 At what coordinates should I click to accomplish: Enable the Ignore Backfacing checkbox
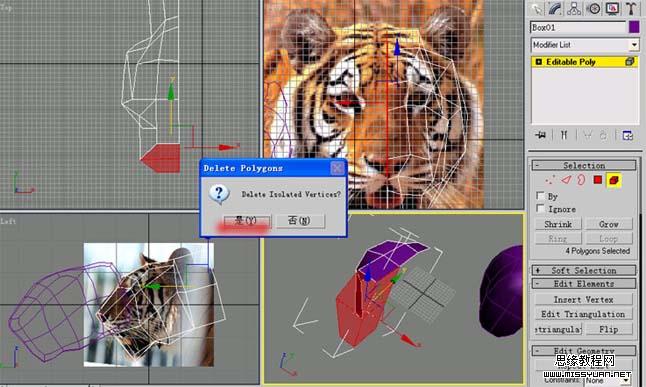tap(540, 209)
